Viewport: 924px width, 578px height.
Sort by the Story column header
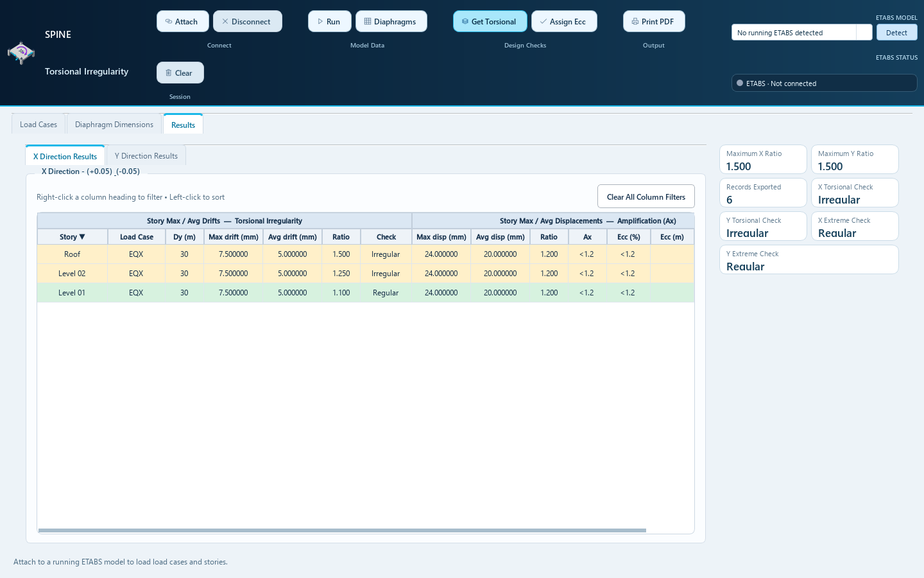[73, 236]
